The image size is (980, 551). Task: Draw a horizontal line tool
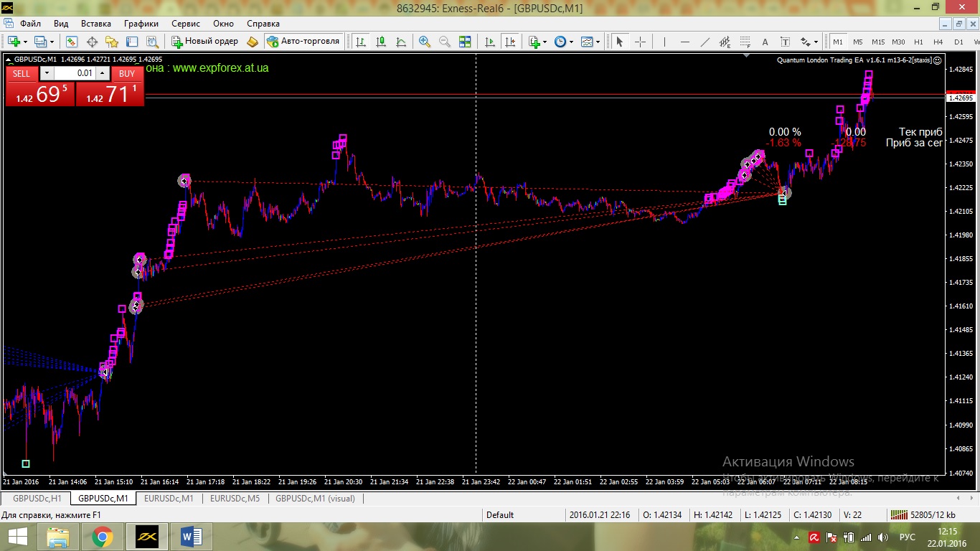[684, 42]
